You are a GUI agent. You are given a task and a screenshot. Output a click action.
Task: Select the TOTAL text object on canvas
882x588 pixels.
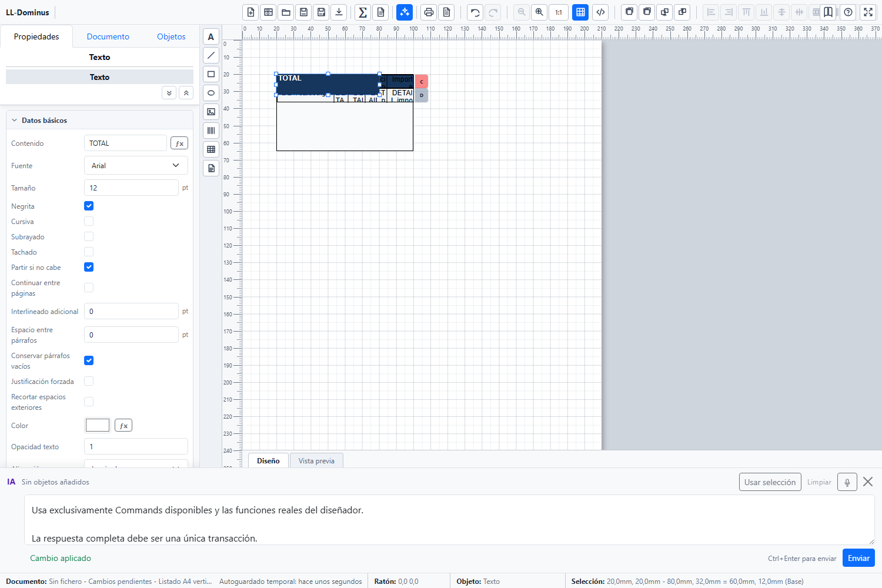pyautogui.click(x=328, y=84)
